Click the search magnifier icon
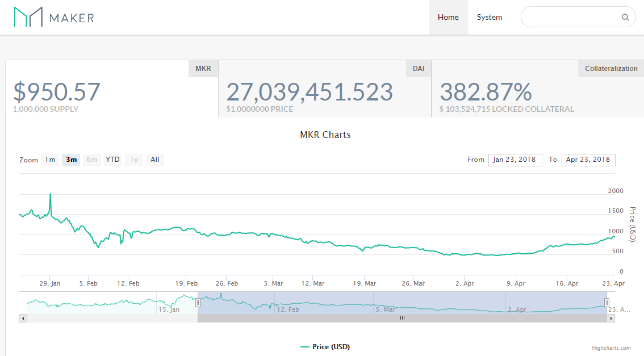This screenshot has height=356, width=644. click(625, 17)
